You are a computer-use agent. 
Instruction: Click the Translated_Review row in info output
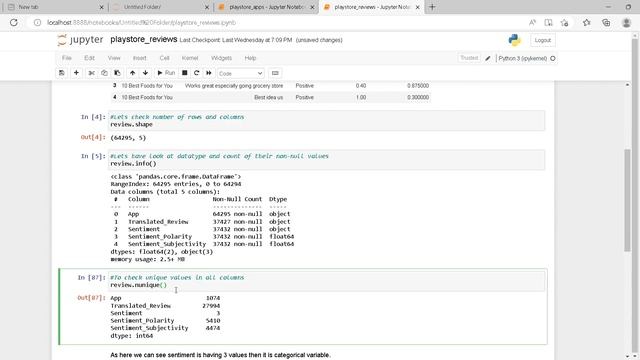click(202, 222)
